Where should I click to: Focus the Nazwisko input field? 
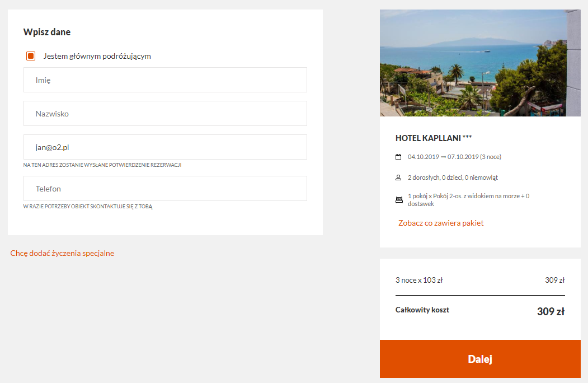(166, 114)
